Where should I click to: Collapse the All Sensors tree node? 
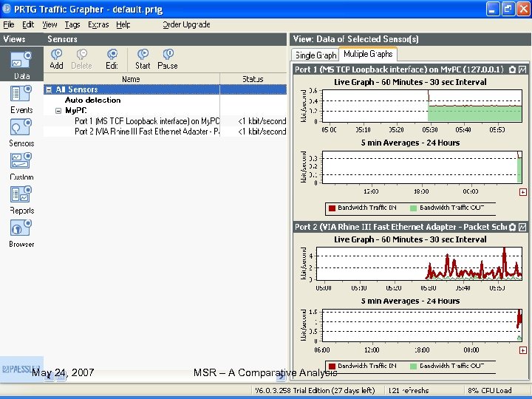49,89
